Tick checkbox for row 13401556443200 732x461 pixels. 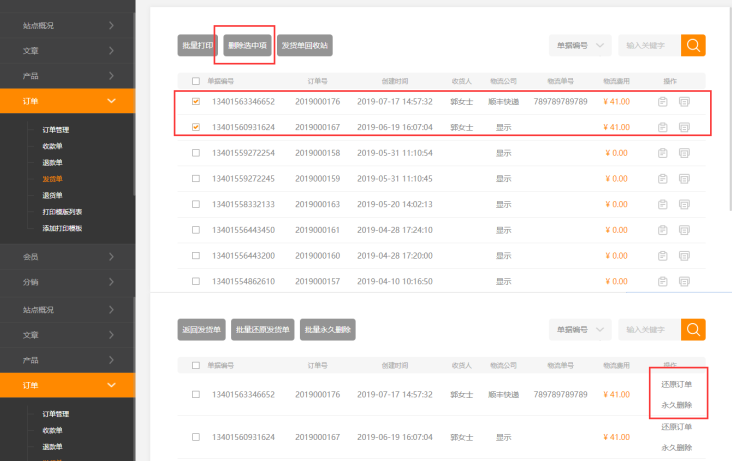tap(195, 256)
